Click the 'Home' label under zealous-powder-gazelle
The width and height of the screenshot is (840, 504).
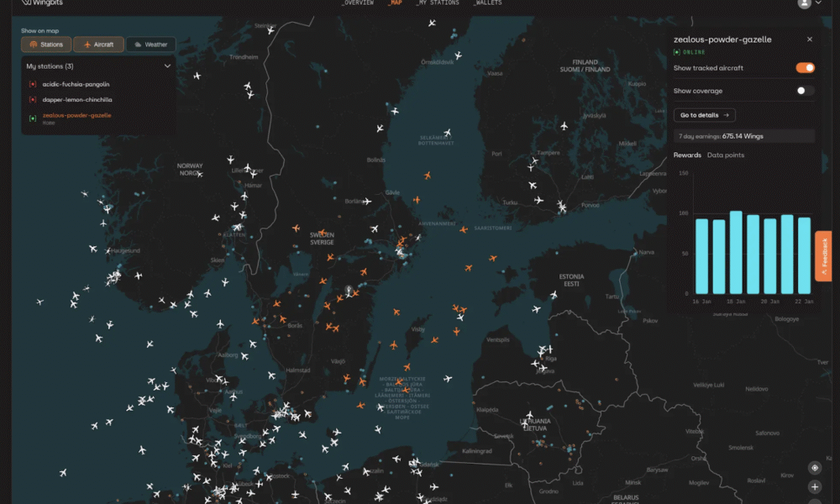point(49,123)
